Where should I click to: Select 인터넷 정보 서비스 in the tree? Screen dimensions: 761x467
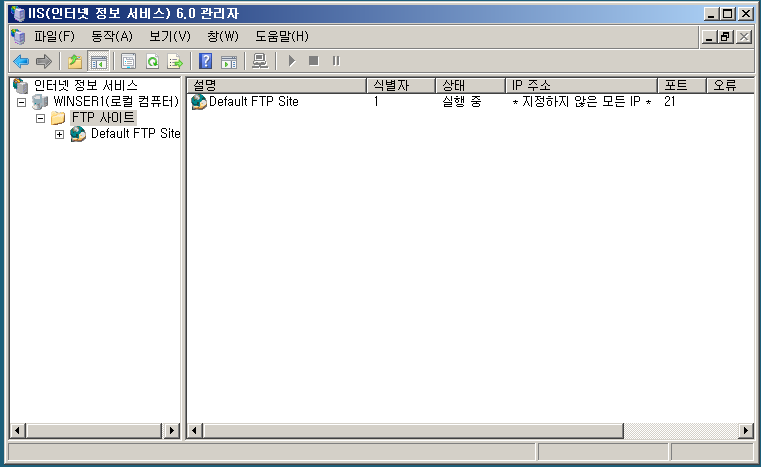85,85
